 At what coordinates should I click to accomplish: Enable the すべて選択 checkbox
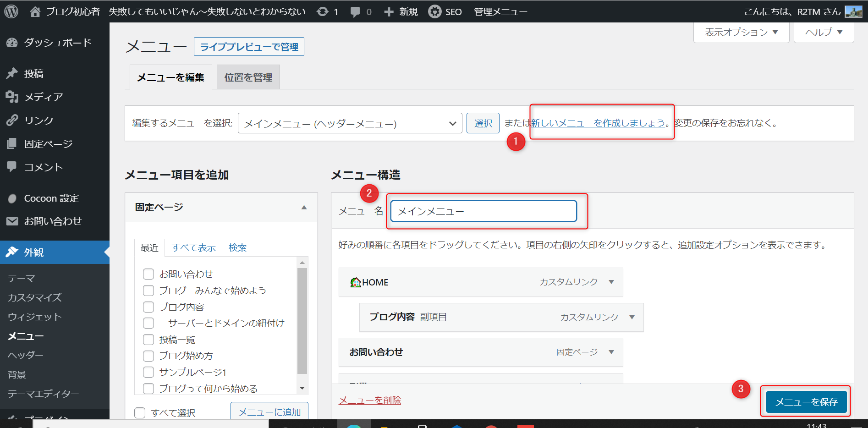point(140,413)
